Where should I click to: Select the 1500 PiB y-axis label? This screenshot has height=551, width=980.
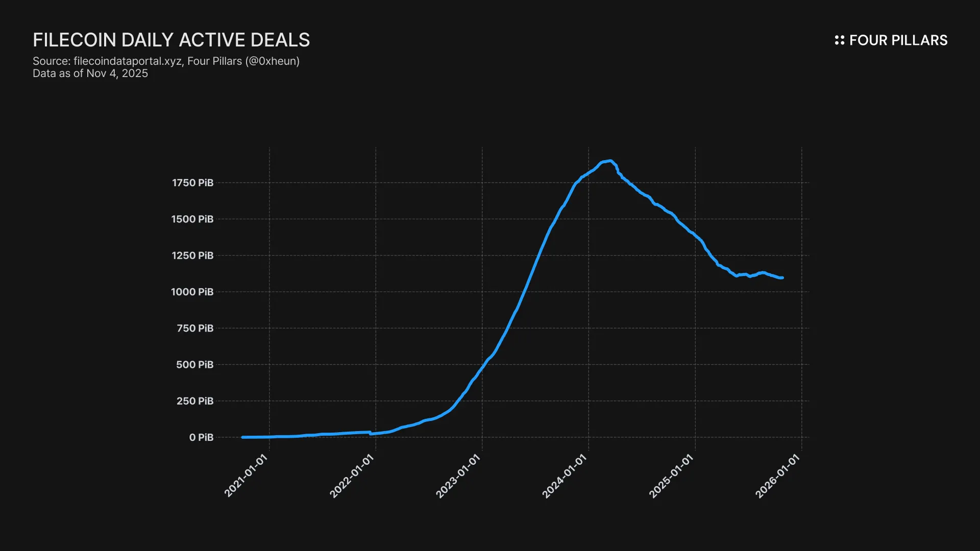(x=192, y=219)
